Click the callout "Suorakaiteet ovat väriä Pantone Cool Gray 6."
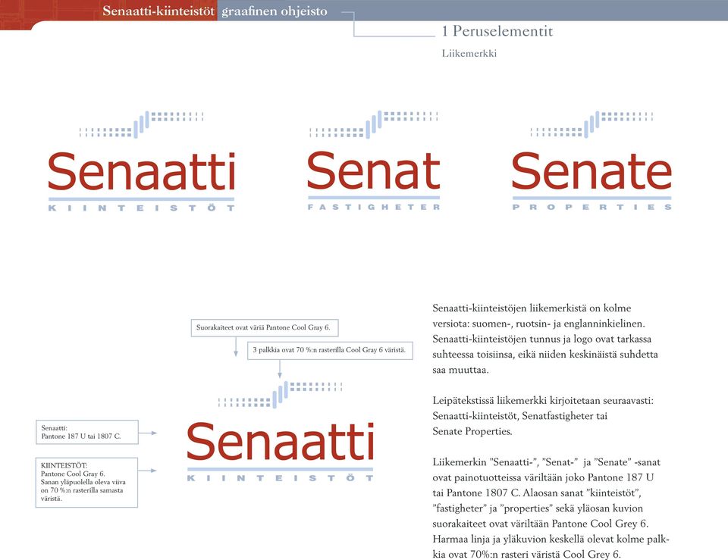The width and height of the screenshot is (728, 560). 265,327
